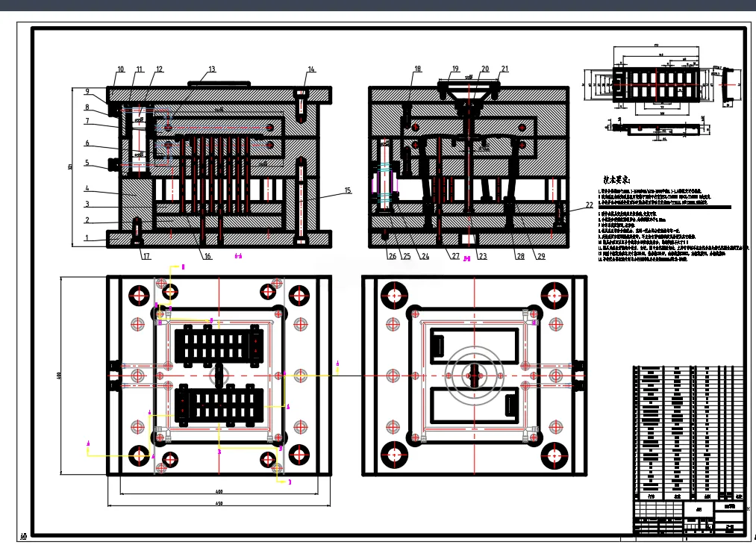This screenshot has width=756, height=545.
Task: Click part callout number 29
Action: pyautogui.click(x=541, y=256)
